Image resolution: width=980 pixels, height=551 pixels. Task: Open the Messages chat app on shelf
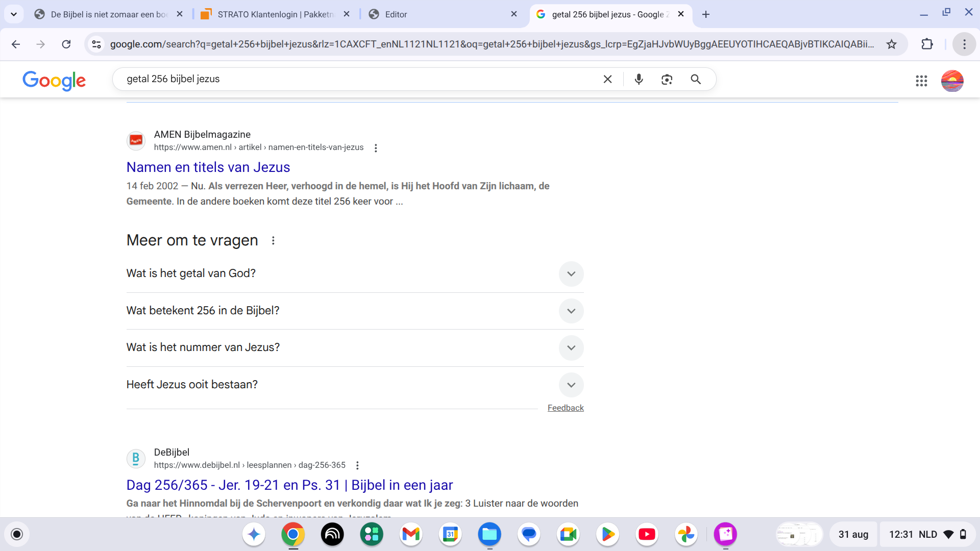(x=529, y=534)
